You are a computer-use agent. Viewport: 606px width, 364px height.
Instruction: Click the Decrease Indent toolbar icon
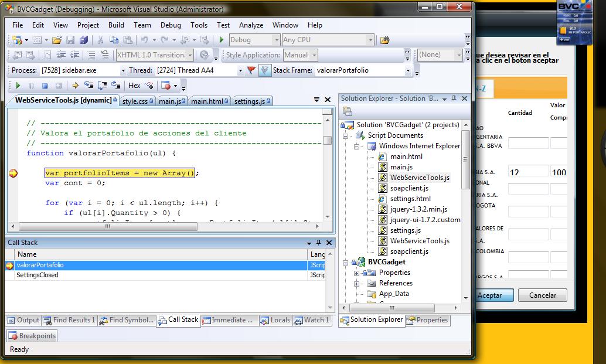point(61,55)
